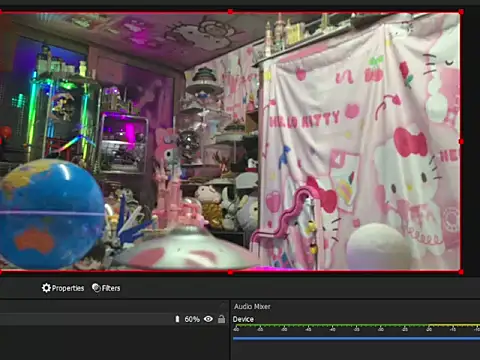480x360 pixels.
Task: Click the blue Device volume slider
Action: (x=356, y=338)
